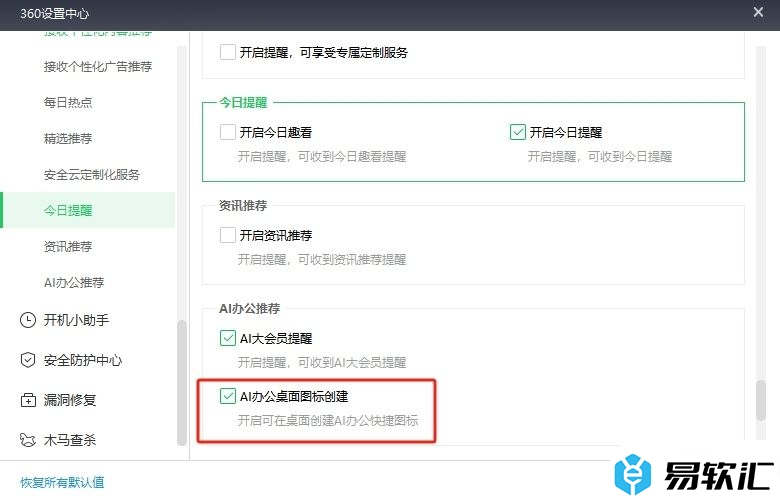Click the 资讯推荐 group heading
The image size is (780, 500).
pos(243,205)
